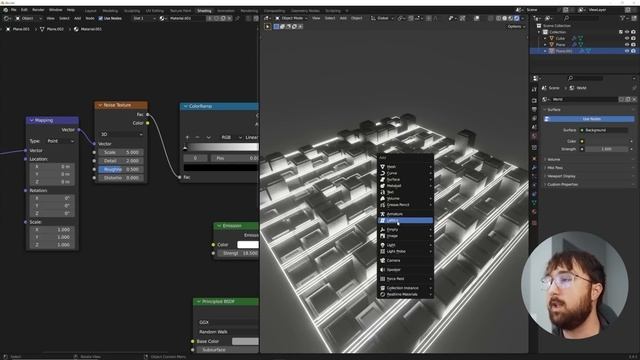Screen dimensions: 640x360
Task: Open the Mapping node Type Point dropdown
Action: (x=60, y=141)
